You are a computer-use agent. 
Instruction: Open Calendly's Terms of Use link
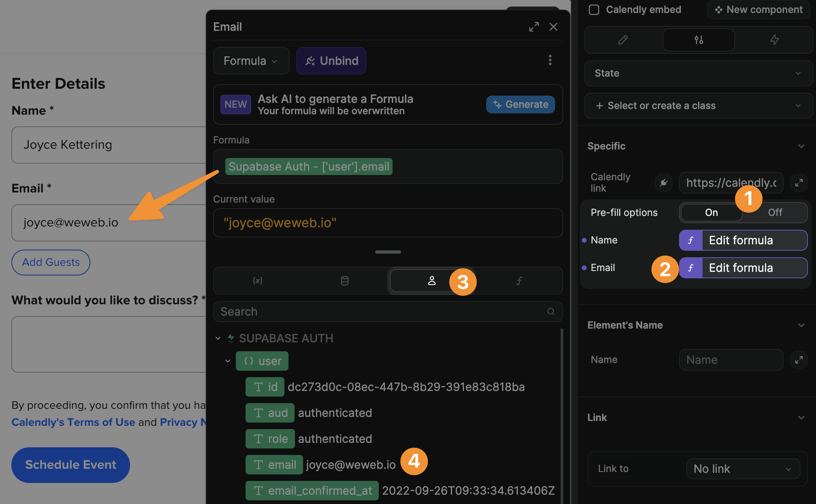coord(73,422)
